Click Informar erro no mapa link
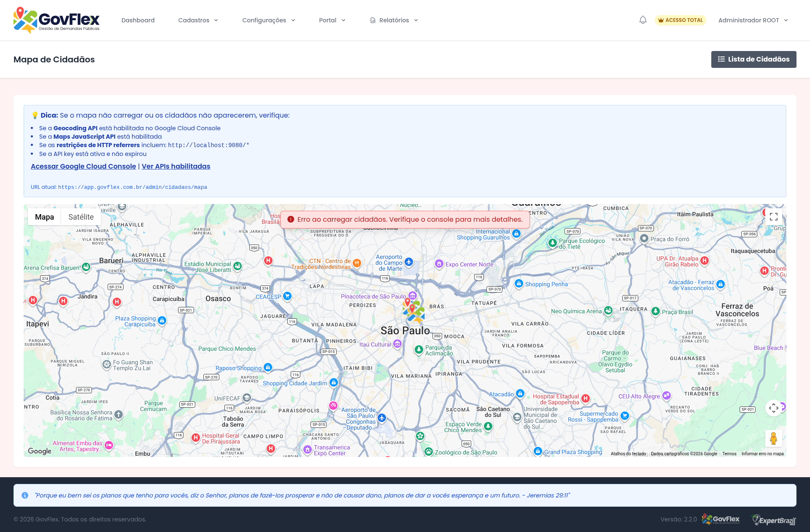 click(762, 454)
